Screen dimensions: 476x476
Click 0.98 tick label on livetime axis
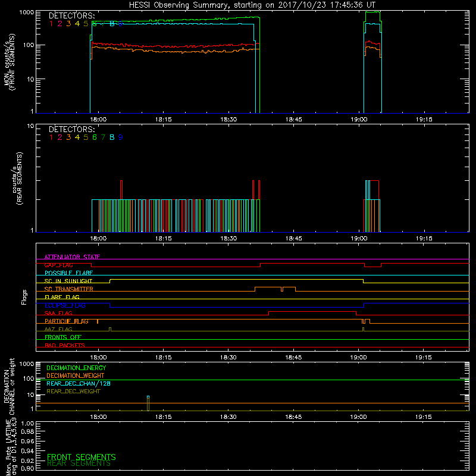point(27,432)
